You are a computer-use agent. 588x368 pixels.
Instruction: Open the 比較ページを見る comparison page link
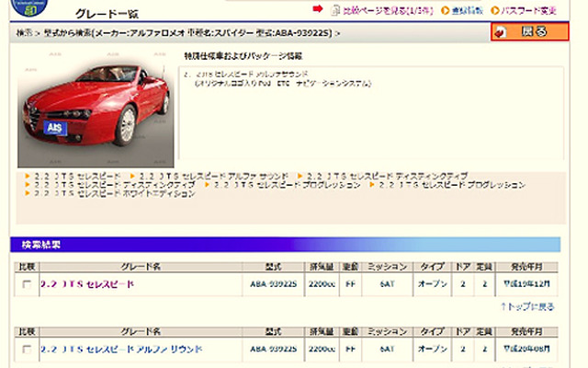[x=388, y=10]
